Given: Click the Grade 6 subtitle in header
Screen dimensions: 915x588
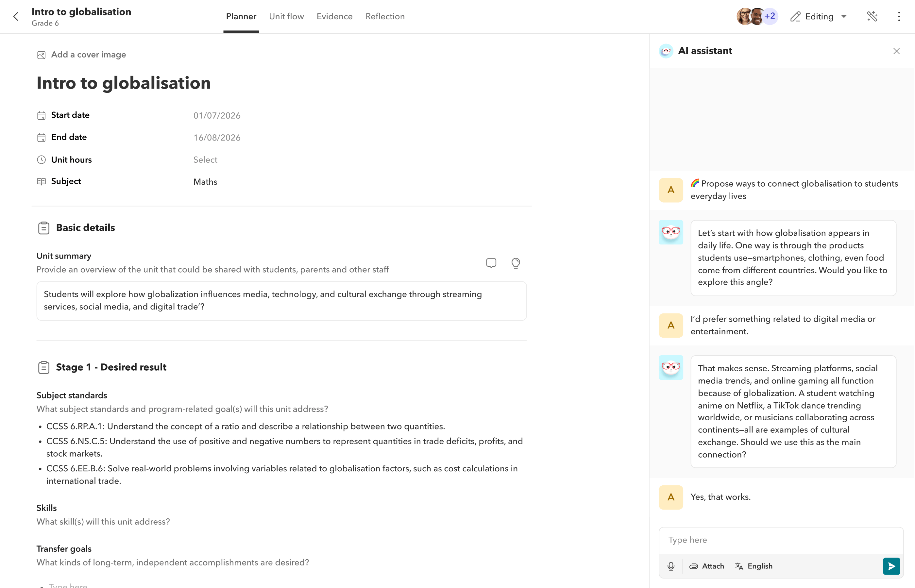Looking at the screenshot, I should coord(45,23).
